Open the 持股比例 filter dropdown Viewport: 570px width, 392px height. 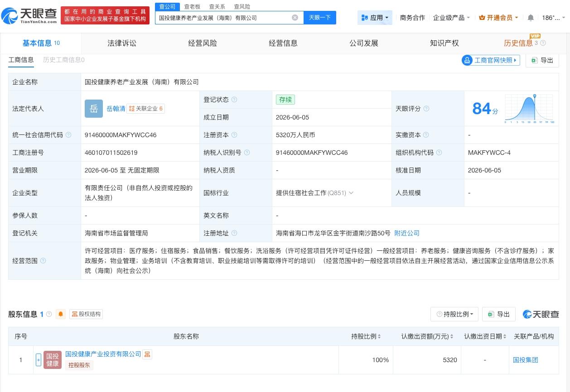(454, 314)
